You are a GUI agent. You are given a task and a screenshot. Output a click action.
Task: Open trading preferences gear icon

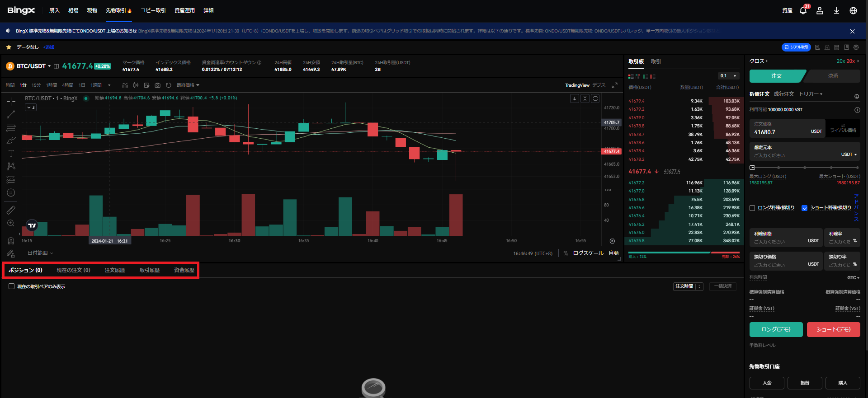[856, 47]
